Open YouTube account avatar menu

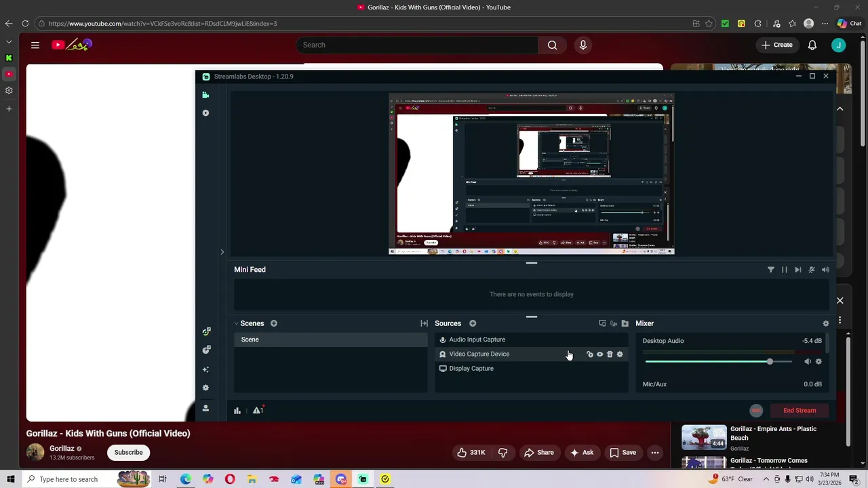[839, 45]
